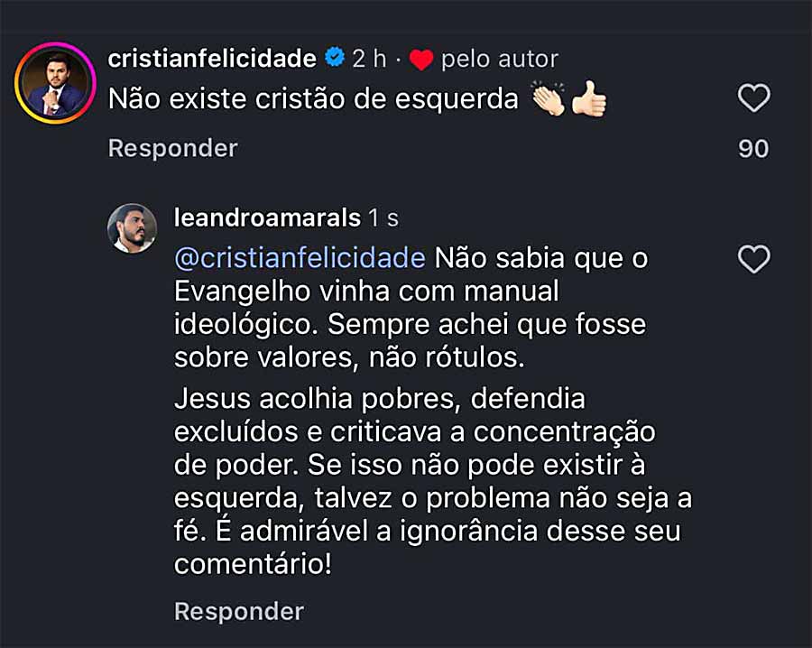This screenshot has height=648, width=812.
Task: Like leandroamarals' reply with the heart icon
Action: (753, 260)
